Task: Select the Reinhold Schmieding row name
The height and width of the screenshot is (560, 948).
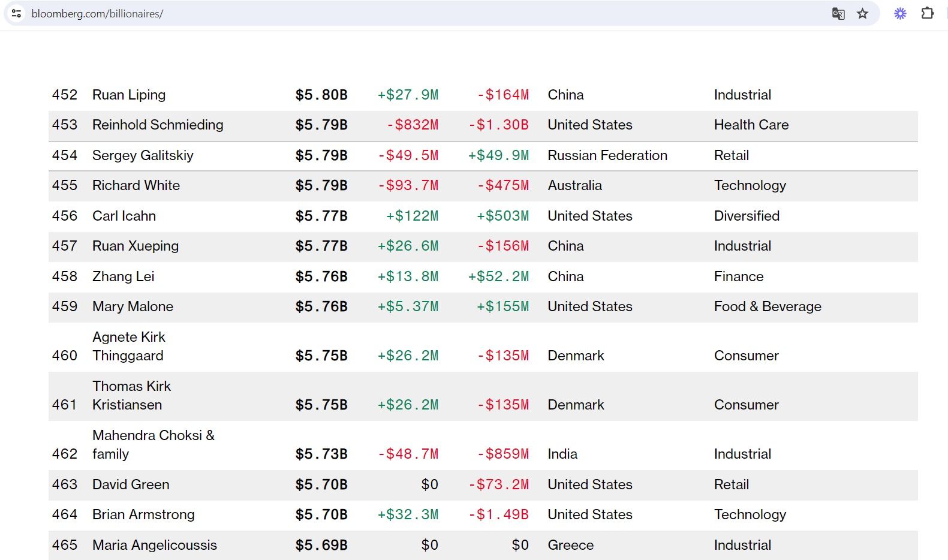Action: pyautogui.click(x=158, y=125)
